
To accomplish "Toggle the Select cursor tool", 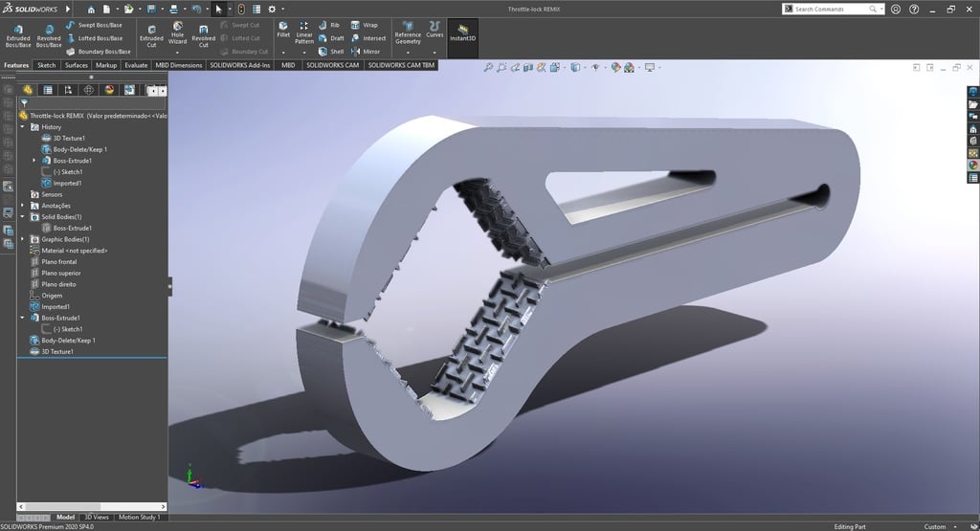I will coord(219,9).
